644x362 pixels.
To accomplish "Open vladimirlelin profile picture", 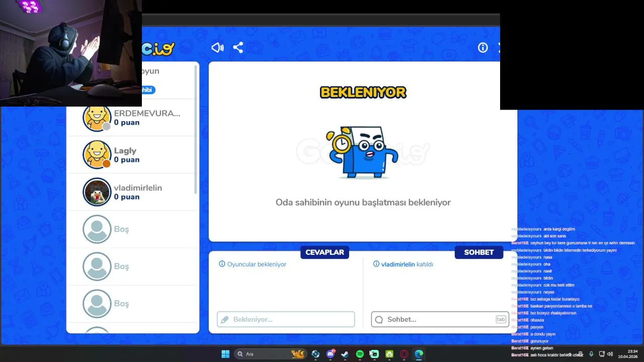I will [x=97, y=192].
